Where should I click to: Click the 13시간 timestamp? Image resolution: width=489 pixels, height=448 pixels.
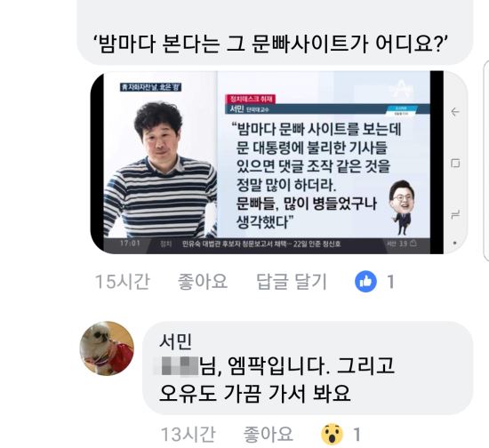pos(188,435)
